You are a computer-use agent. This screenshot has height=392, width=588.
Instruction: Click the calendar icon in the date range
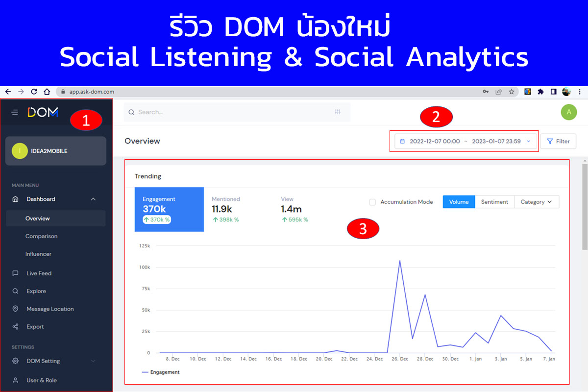[402, 141]
